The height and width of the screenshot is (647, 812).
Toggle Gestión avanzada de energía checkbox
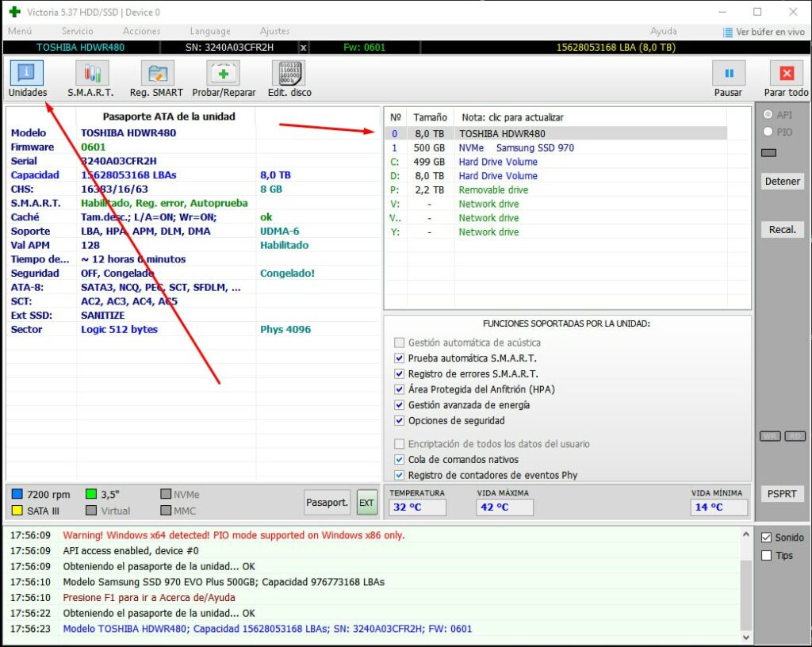click(399, 404)
